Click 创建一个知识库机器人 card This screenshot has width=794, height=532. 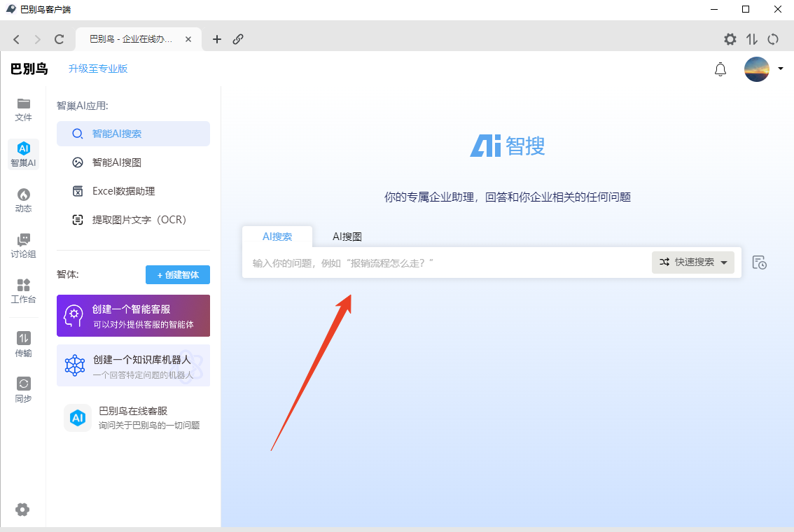click(x=133, y=365)
